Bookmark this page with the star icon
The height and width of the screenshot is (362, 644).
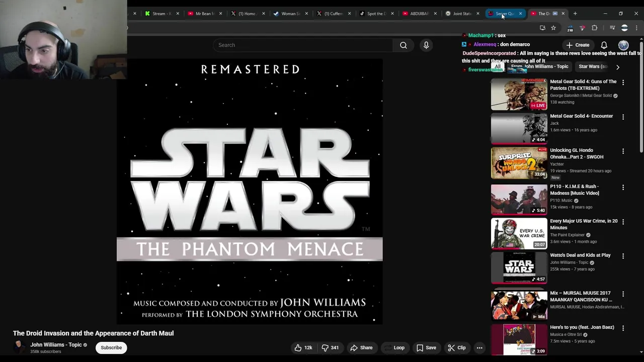coord(553,28)
